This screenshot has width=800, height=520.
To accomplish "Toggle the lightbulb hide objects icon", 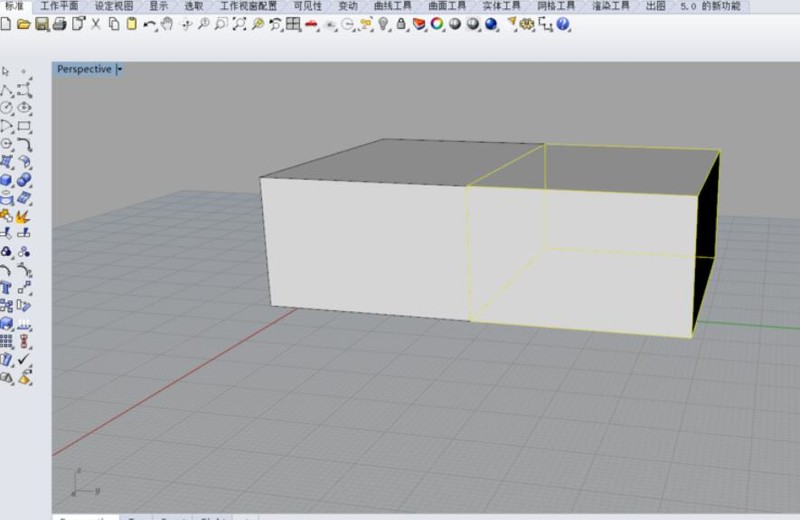I will [x=383, y=24].
